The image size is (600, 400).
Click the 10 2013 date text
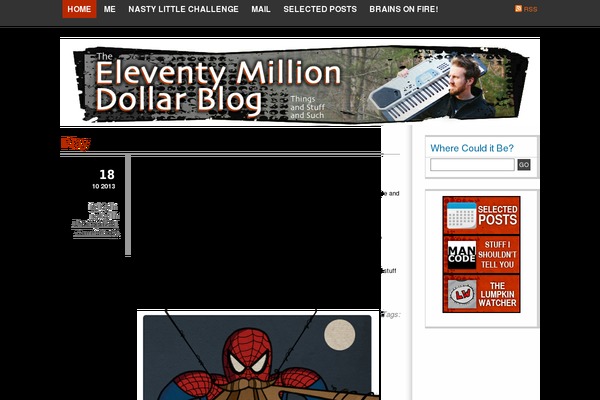[x=103, y=186]
